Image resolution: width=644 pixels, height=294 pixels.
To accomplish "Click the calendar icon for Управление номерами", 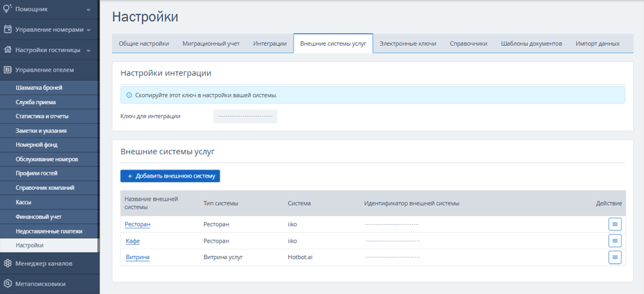I will (8, 30).
